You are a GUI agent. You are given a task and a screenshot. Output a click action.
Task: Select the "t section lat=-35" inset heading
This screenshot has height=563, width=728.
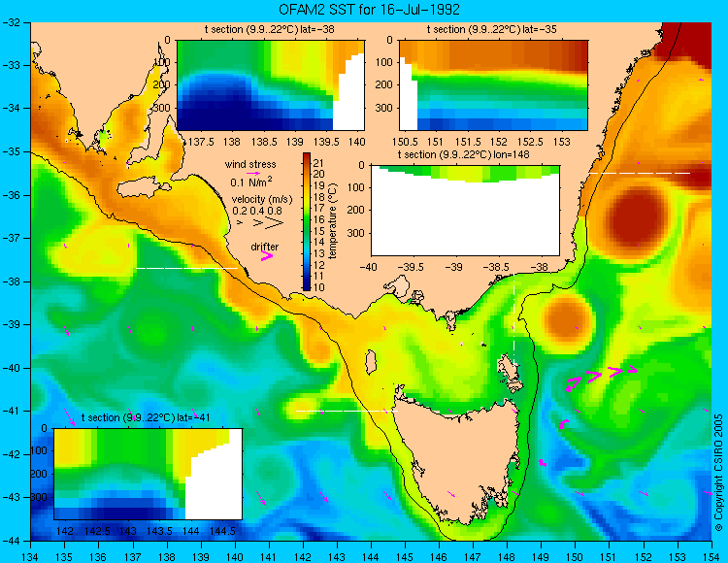(x=492, y=29)
